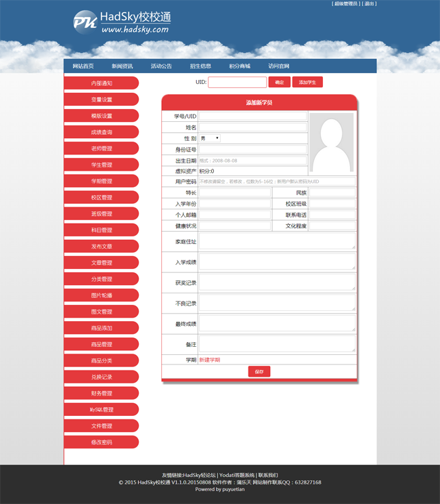Open MySQL管理 in the sidebar
The width and height of the screenshot is (440, 504).
[x=102, y=409]
